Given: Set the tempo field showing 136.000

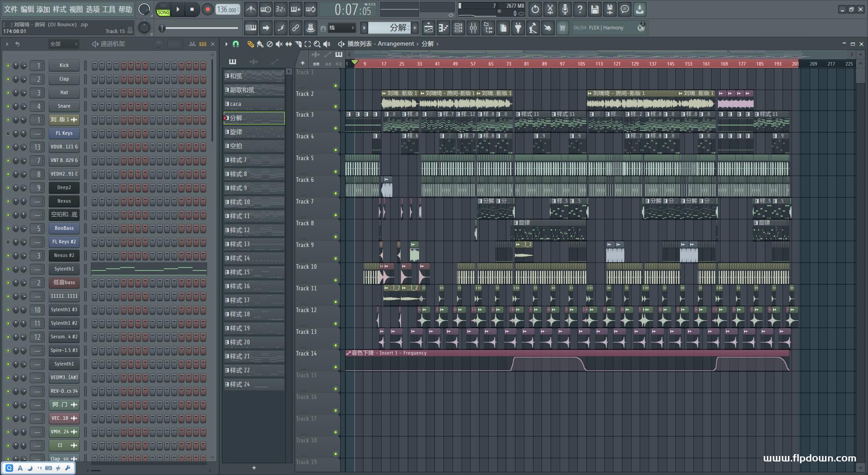Looking at the screenshot, I should (x=228, y=9).
